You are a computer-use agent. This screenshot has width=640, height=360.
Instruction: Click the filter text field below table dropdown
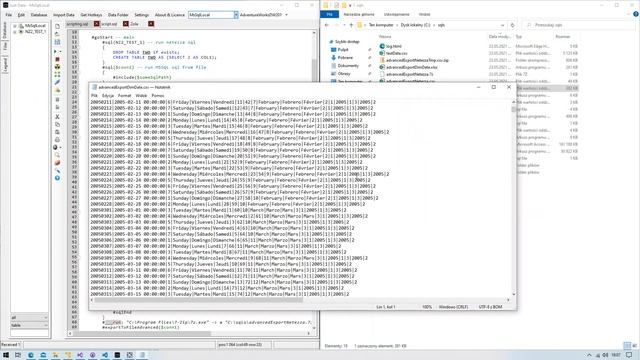pyautogui.click(x=29, y=333)
